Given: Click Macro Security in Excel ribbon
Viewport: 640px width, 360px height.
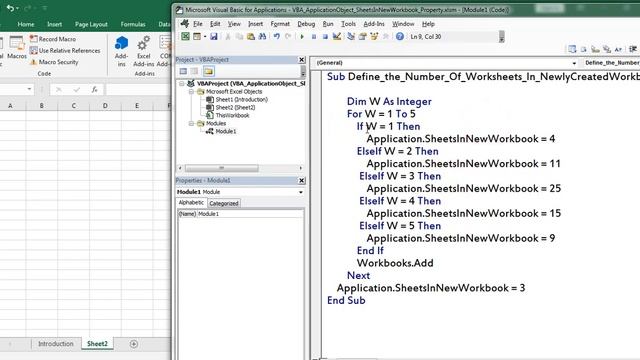Looking at the screenshot, I should [x=54, y=62].
